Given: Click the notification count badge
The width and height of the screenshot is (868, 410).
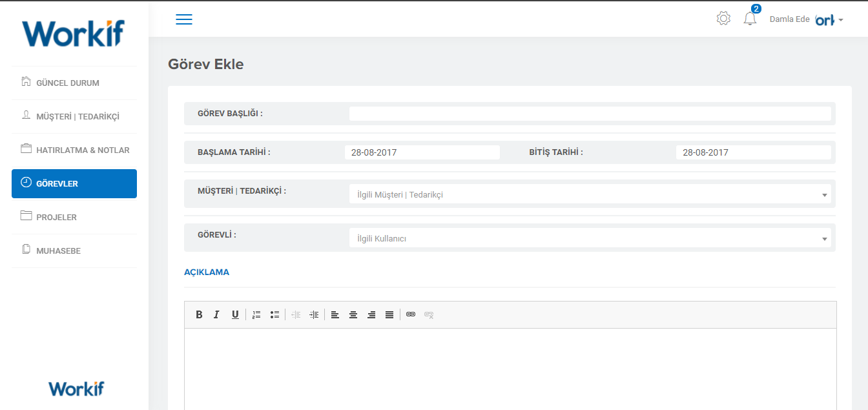Looking at the screenshot, I should pyautogui.click(x=756, y=9).
